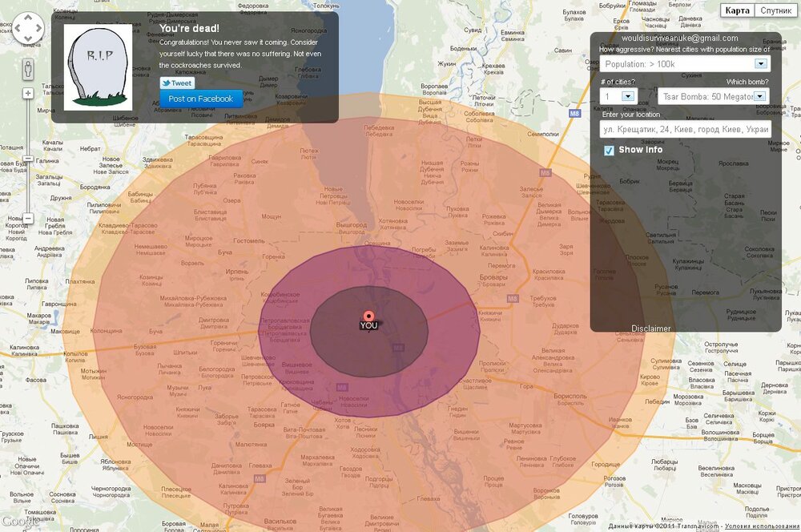This screenshot has height=532, width=801.
Task: Click the map pan control wheel
Action: 28,28
